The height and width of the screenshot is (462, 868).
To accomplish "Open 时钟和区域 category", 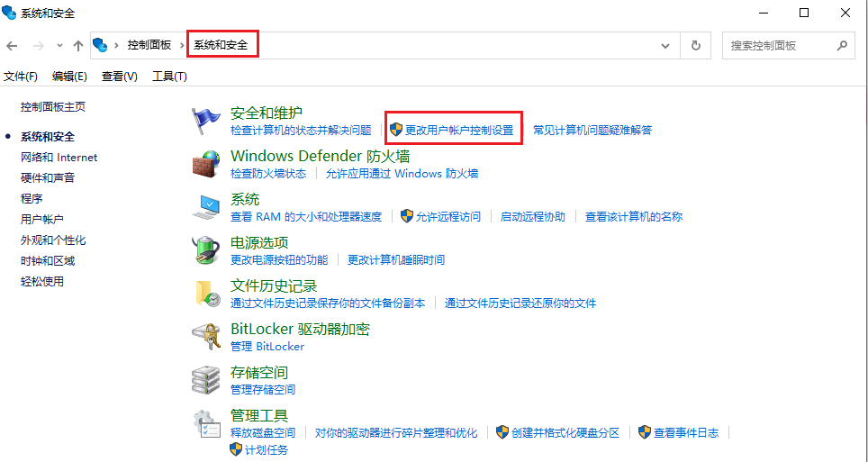I will [x=48, y=261].
